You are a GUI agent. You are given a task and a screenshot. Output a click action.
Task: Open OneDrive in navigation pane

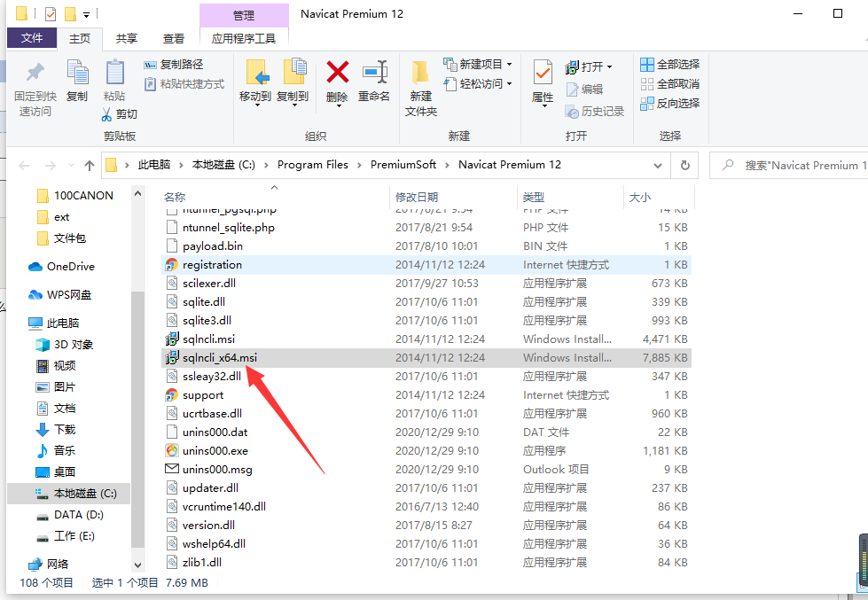click(x=61, y=266)
